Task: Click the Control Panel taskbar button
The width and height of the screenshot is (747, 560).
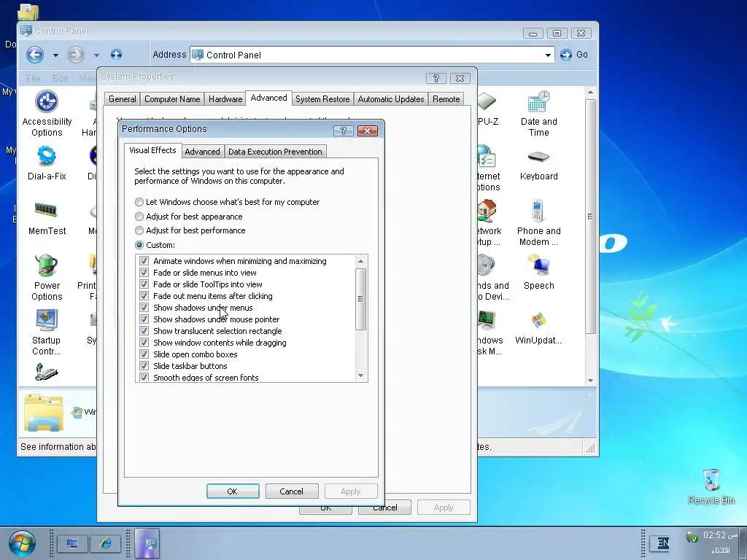Action: tap(147, 543)
